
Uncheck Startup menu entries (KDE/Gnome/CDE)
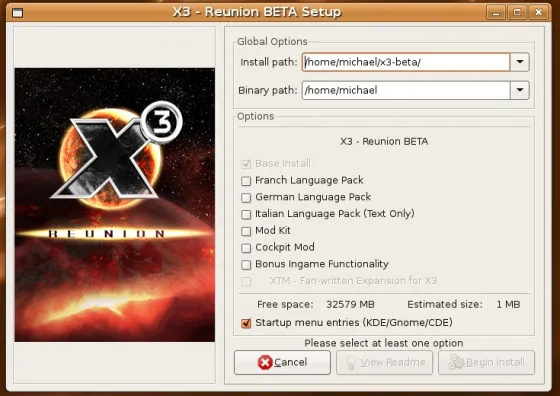pos(246,323)
